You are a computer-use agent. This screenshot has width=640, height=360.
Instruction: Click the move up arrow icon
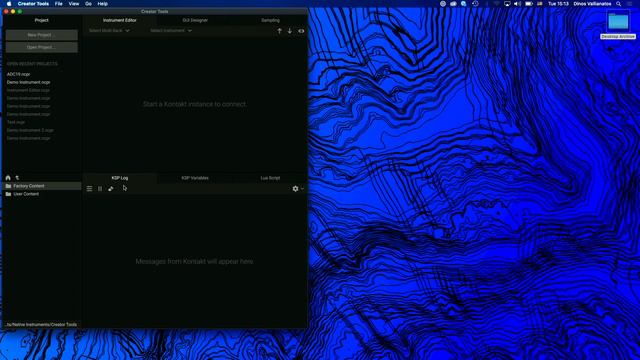[279, 31]
